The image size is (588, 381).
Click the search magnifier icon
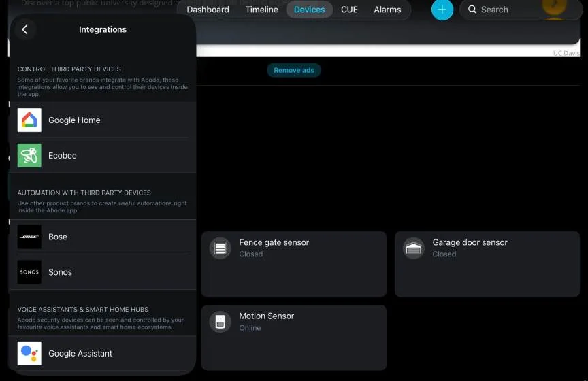pos(472,10)
